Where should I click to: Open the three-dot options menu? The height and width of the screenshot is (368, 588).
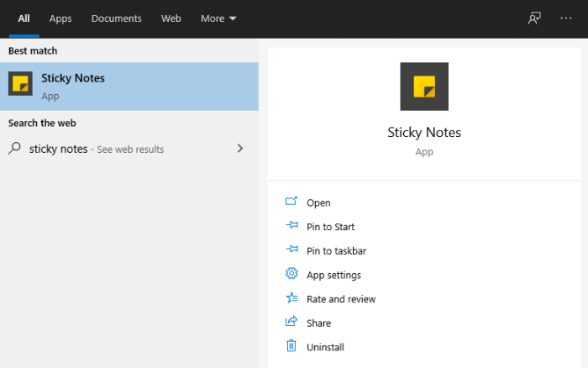click(x=566, y=18)
